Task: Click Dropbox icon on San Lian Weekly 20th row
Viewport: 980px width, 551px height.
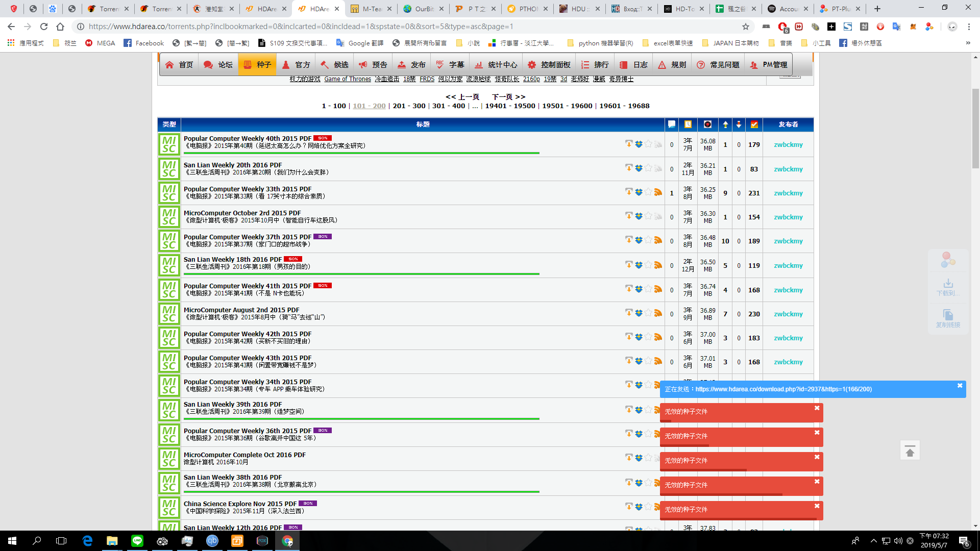Action: point(639,168)
